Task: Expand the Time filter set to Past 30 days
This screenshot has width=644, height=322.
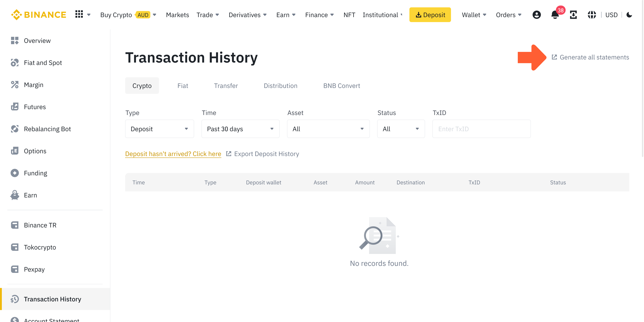Action: 240,129
